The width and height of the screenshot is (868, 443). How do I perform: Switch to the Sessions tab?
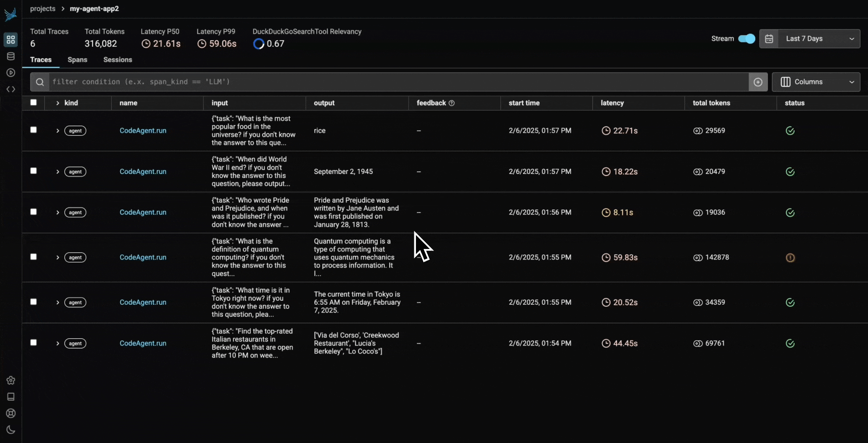click(x=117, y=60)
